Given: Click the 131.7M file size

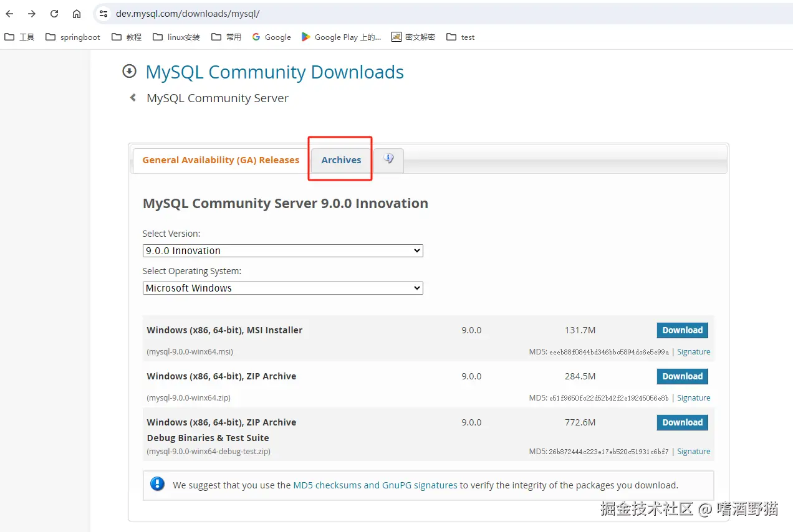Looking at the screenshot, I should [580, 330].
